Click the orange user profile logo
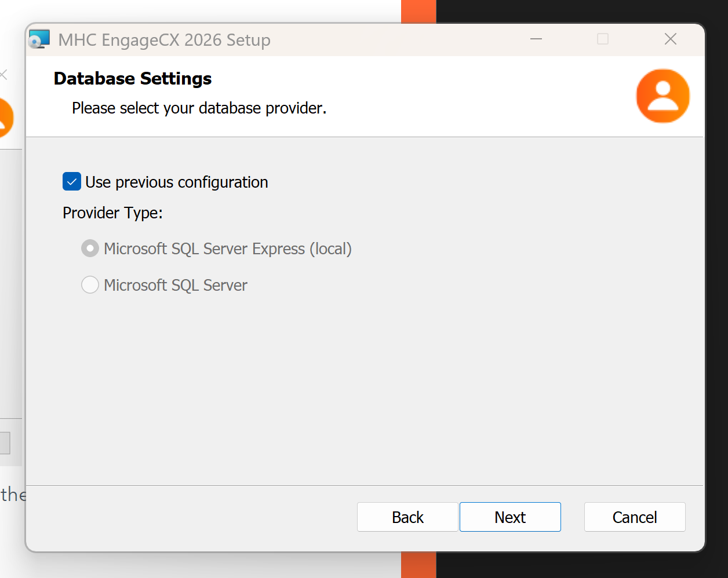Image resolution: width=728 pixels, height=578 pixels. (663, 96)
